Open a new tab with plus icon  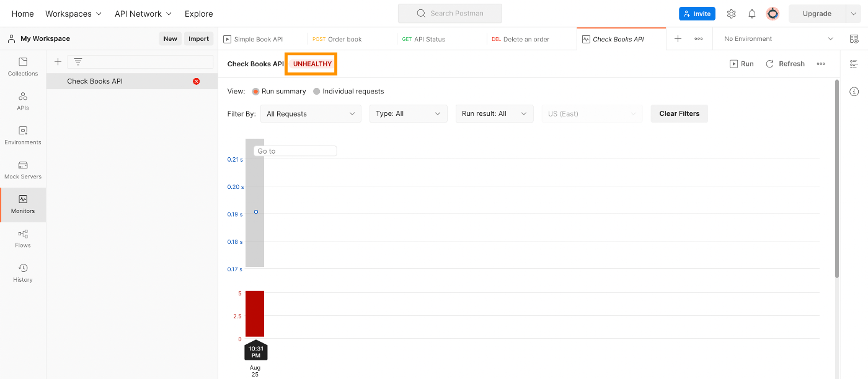pyautogui.click(x=678, y=38)
